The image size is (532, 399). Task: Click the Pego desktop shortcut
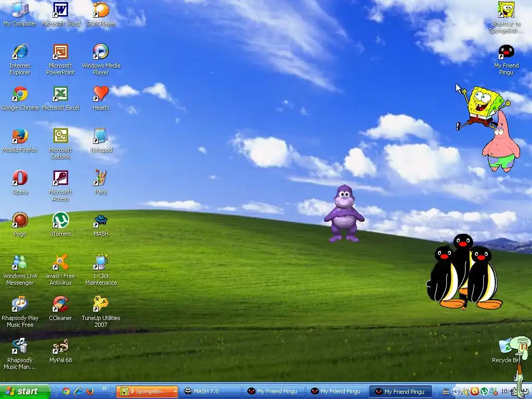pos(20,224)
